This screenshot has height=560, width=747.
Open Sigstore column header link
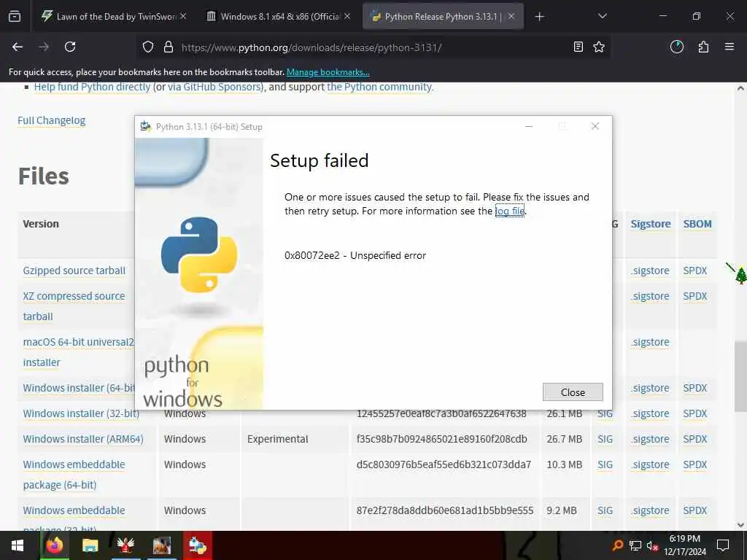tap(650, 224)
